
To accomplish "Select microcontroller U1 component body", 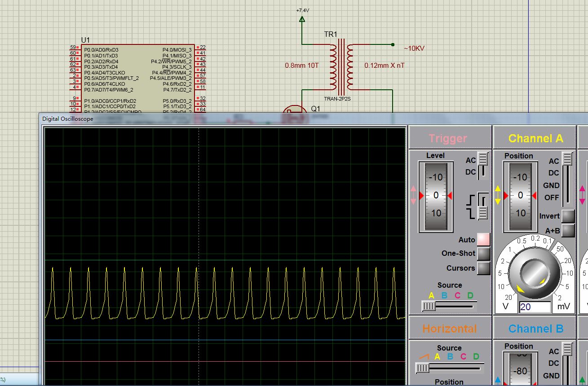I will (138, 79).
